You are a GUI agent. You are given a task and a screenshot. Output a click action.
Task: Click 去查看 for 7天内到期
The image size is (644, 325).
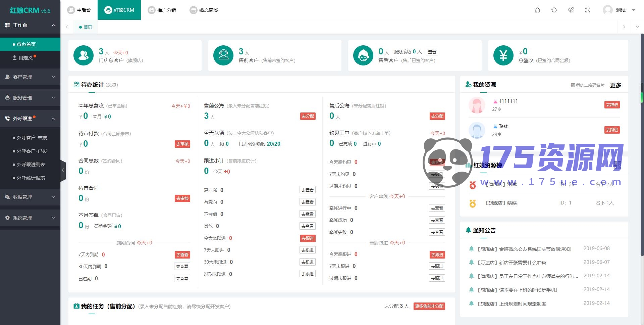(182, 255)
